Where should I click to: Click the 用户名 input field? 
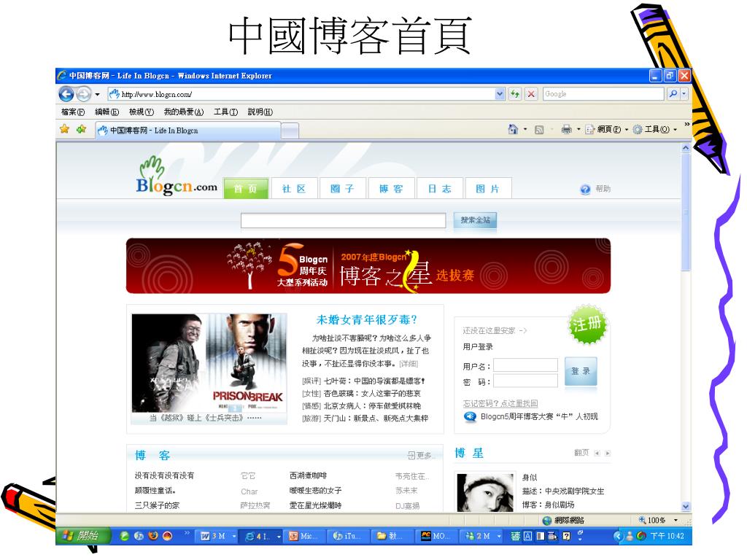(525, 365)
